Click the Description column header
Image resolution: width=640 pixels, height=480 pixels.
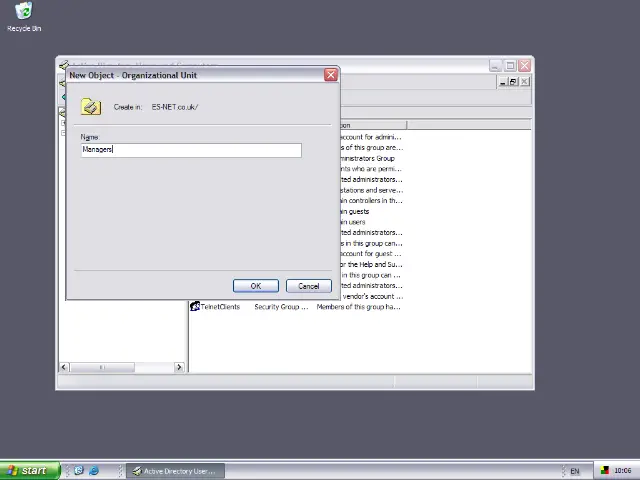coord(373,125)
